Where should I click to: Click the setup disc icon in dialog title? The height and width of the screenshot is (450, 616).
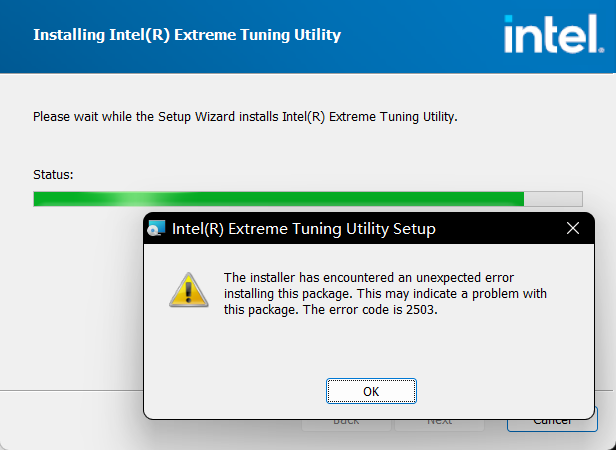(x=156, y=228)
